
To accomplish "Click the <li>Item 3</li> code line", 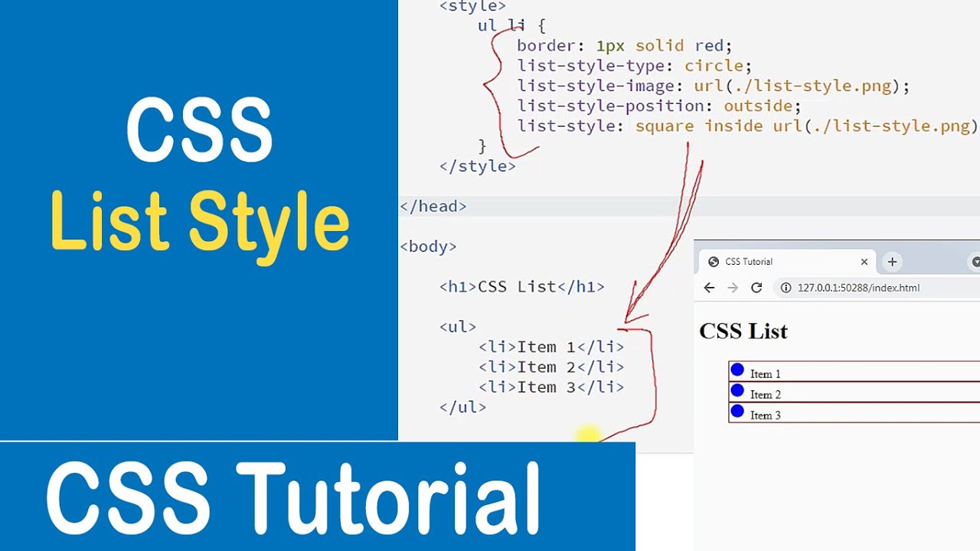I will [x=551, y=386].
